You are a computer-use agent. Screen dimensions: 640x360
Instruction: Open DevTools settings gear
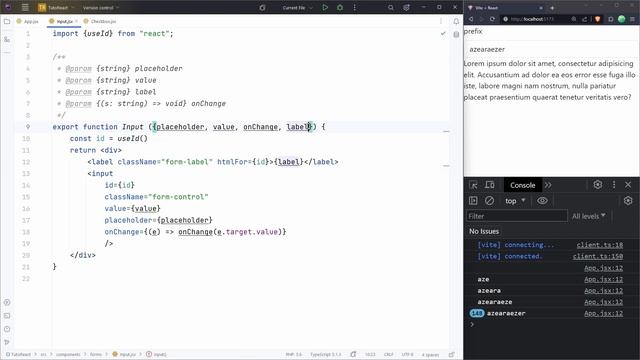(598, 185)
